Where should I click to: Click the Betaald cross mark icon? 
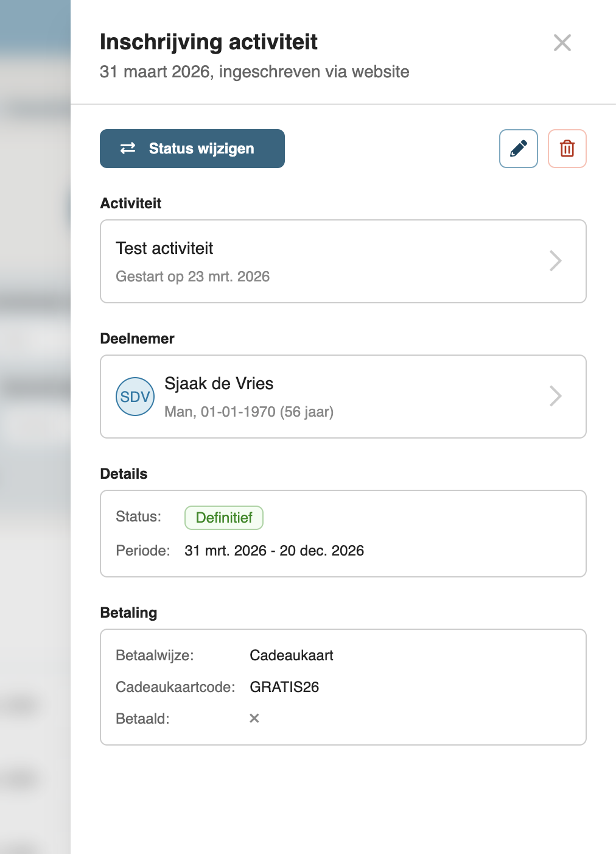click(x=254, y=719)
